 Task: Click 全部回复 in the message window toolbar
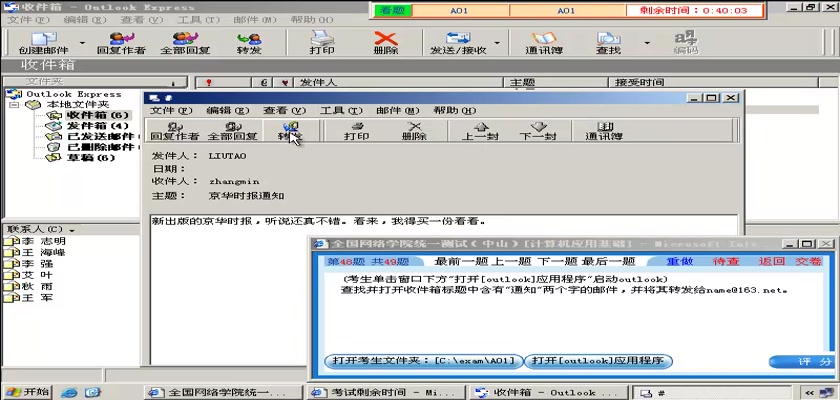coord(232,131)
